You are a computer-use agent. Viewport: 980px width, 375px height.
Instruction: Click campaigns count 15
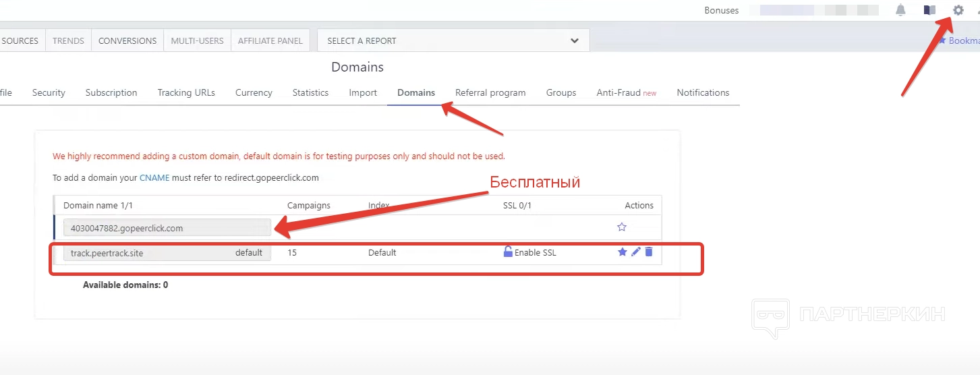[x=292, y=253]
